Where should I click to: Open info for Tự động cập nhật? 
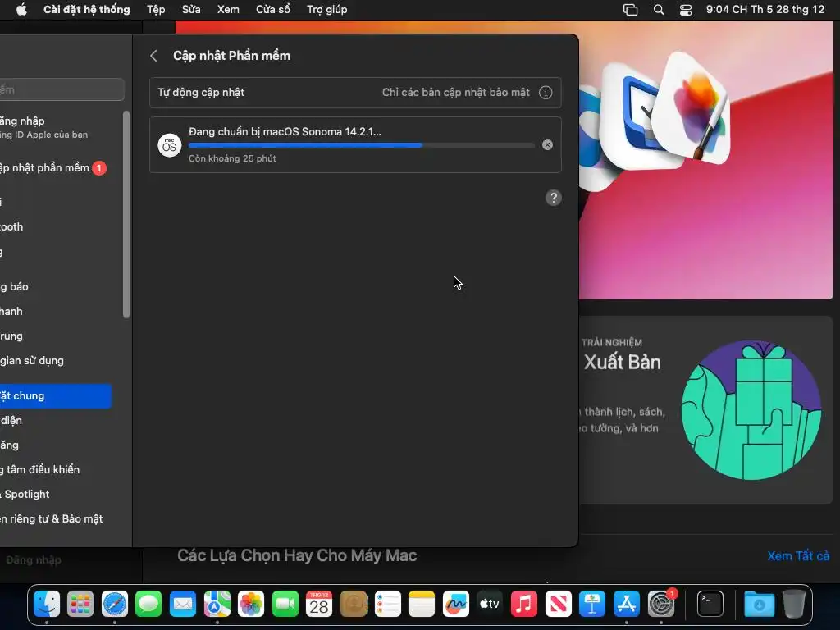(x=546, y=92)
